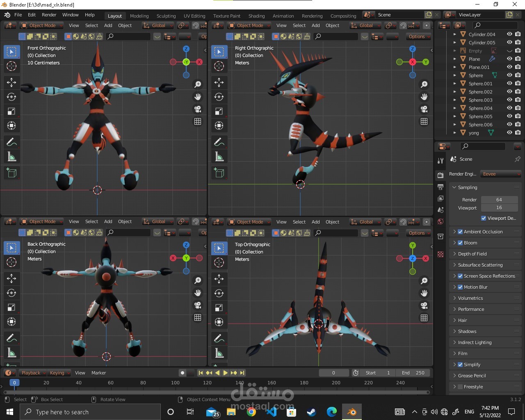Open the File menu
Image resolution: width=525 pixels, height=420 pixels.
[x=18, y=15]
